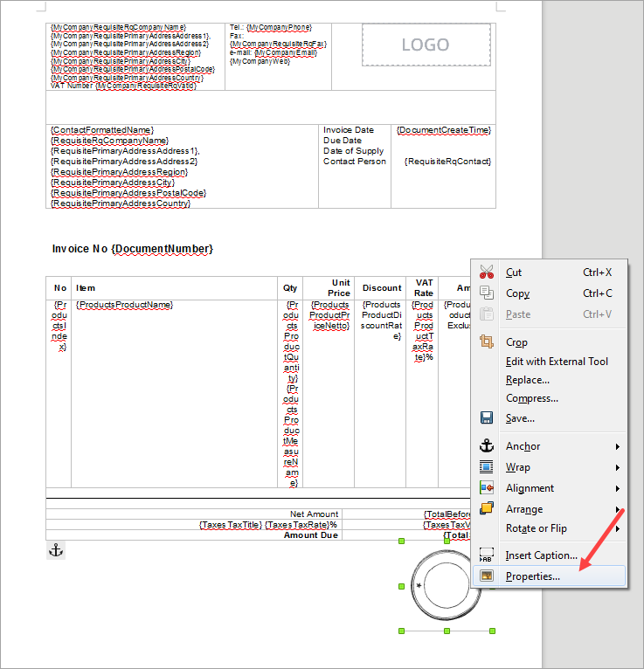This screenshot has height=669, width=644.
Task: Expand the Rotate or Flip submenu arrow
Action: point(617,528)
